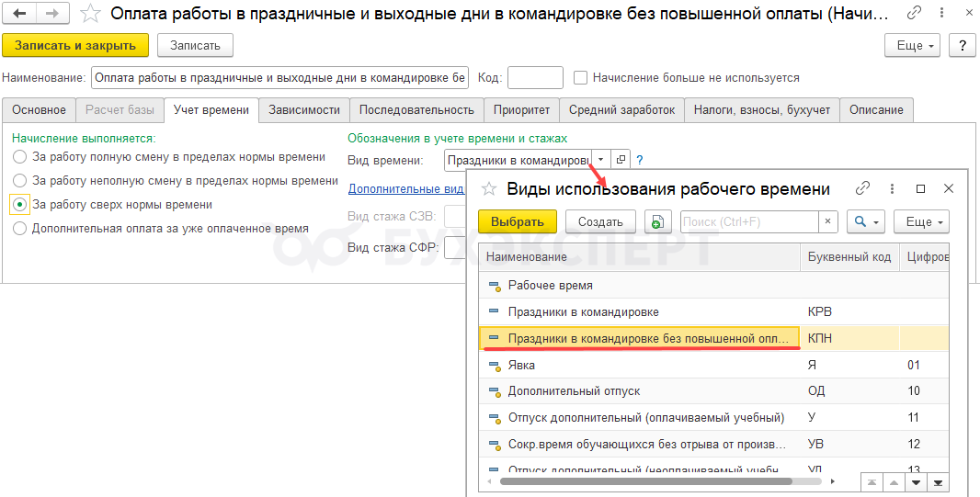
Task: Click the yellow Выбрать button
Action: (518, 221)
